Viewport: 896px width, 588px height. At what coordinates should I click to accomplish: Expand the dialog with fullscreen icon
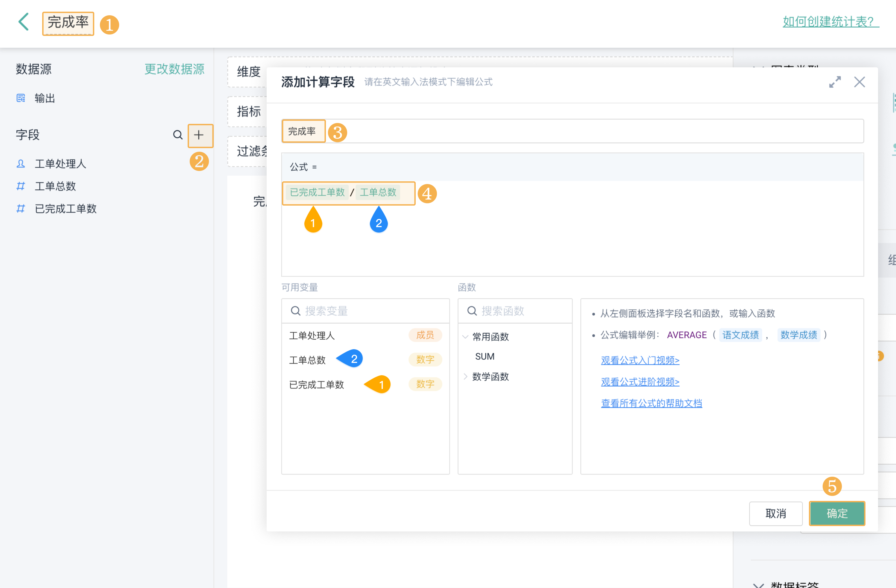[835, 82]
